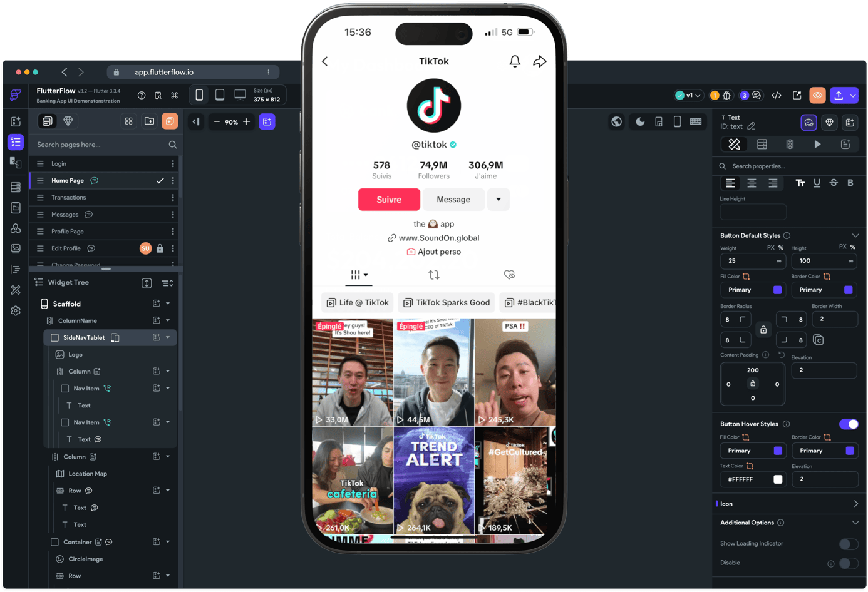Select tablet device size icon in top bar
The width and height of the screenshot is (868, 592).
click(x=220, y=94)
